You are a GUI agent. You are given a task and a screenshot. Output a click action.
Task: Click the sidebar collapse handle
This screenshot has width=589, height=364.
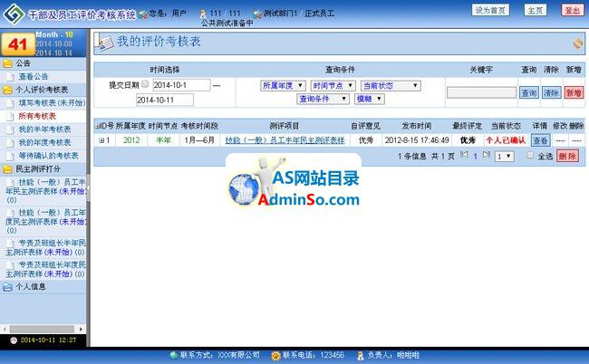(88, 187)
